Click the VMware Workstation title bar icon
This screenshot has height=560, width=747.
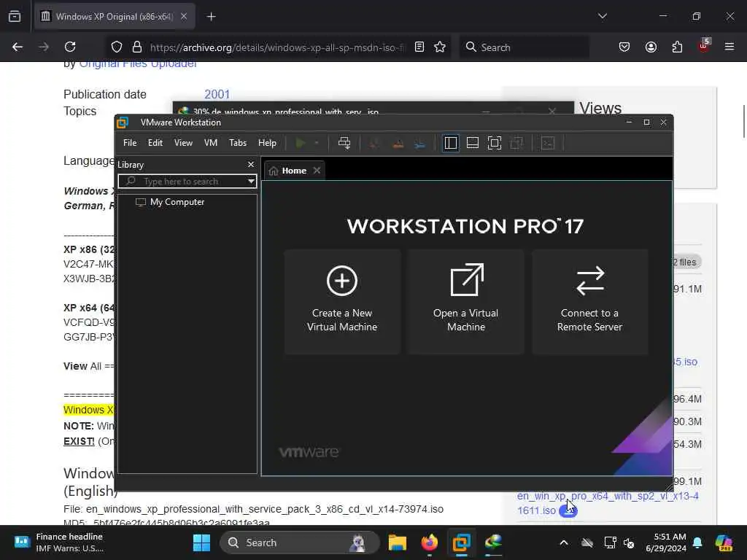click(x=123, y=122)
